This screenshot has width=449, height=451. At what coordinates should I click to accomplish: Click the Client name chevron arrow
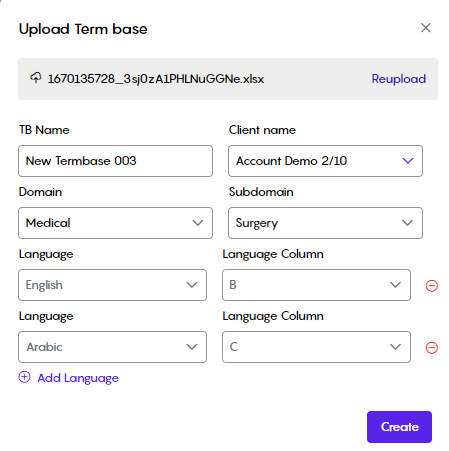point(408,161)
